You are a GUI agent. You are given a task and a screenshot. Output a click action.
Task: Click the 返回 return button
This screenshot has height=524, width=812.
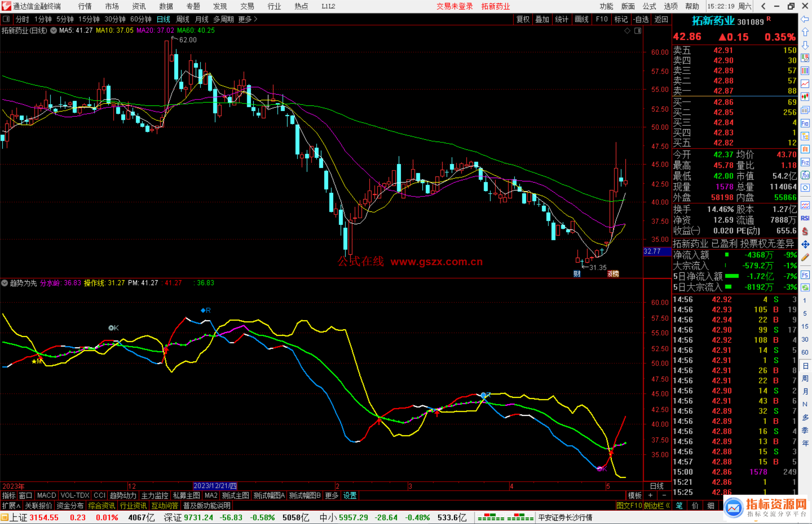[661, 19]
